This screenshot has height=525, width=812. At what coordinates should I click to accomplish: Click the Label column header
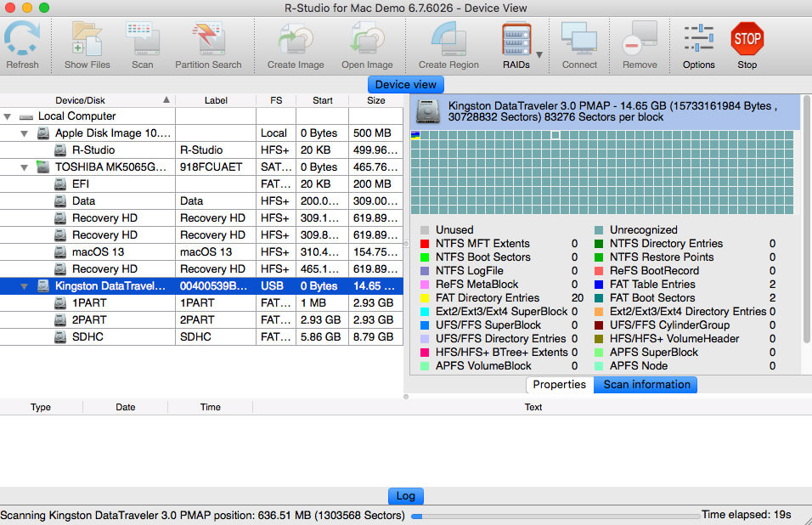click(216, 100)
